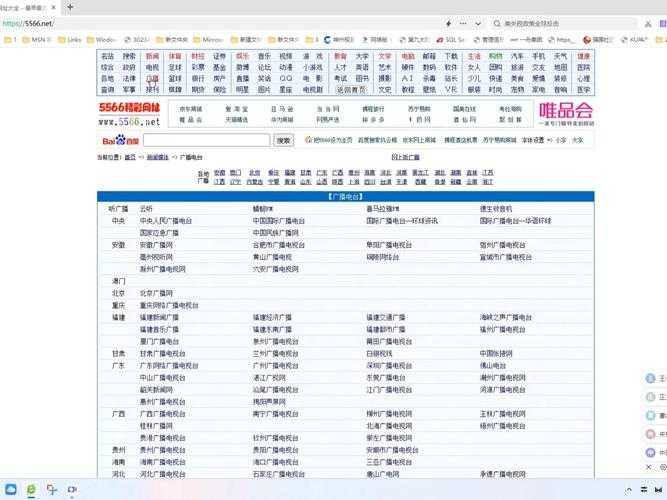This screenshot has height=500, width=667.
Task: Close the right sidebar with X icon
Action: point(648,467)
